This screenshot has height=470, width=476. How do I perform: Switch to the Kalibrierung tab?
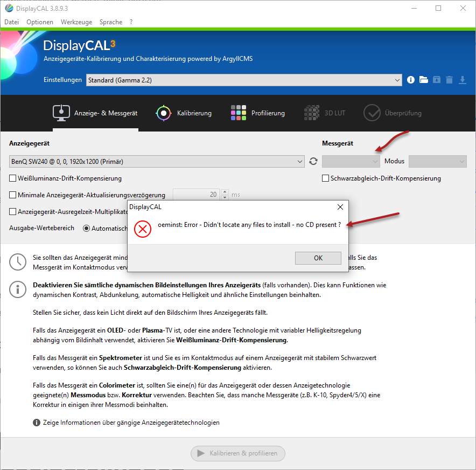point(184,113)
